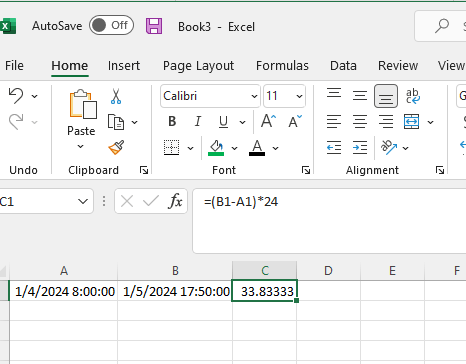This screenshot has width=466, height=364.
Task: Click Merge & Center icon
Action: point(412,122)
